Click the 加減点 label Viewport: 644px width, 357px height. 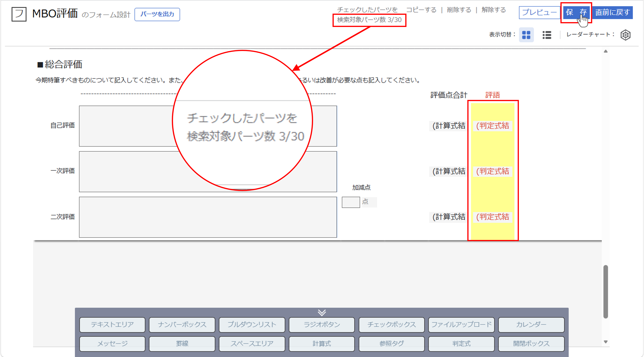coord(361,187)
